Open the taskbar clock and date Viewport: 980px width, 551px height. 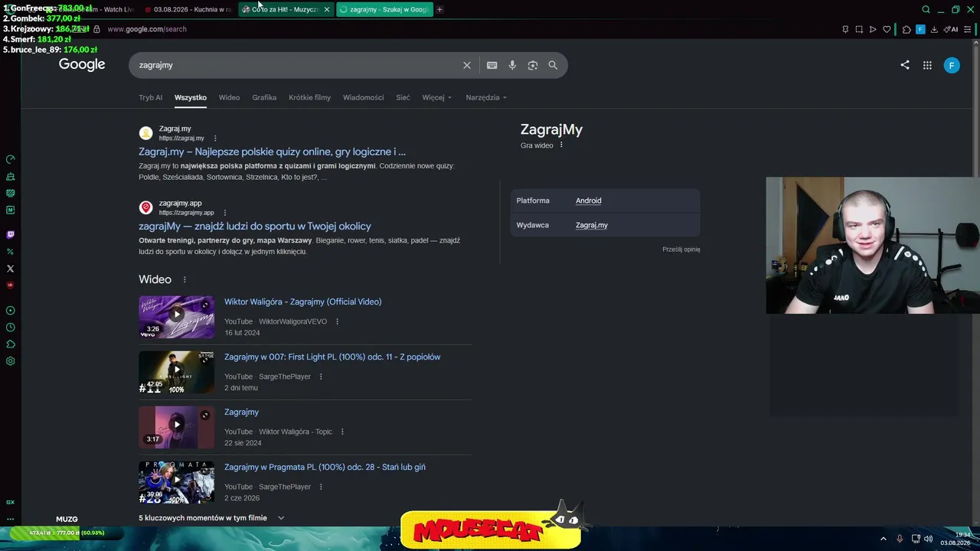coord(955,539)
